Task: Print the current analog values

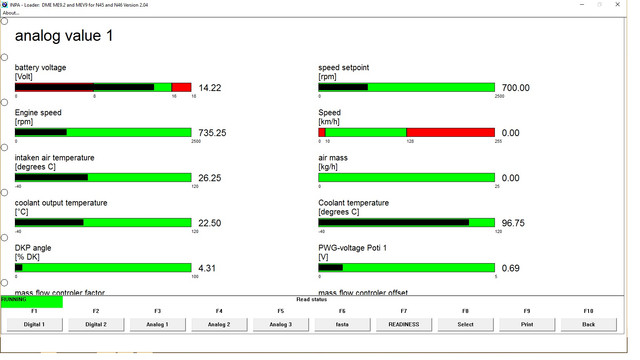Action: click(527, 324)
